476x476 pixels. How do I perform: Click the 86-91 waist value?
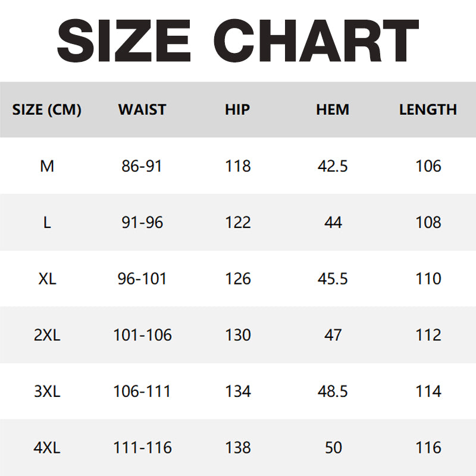click(x=142, y=166)
